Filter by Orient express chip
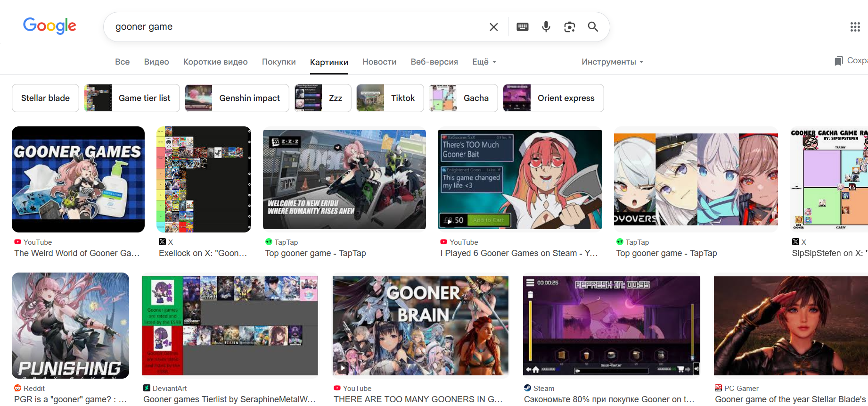Viewport: 868px width, 406px height. [553, 98]
